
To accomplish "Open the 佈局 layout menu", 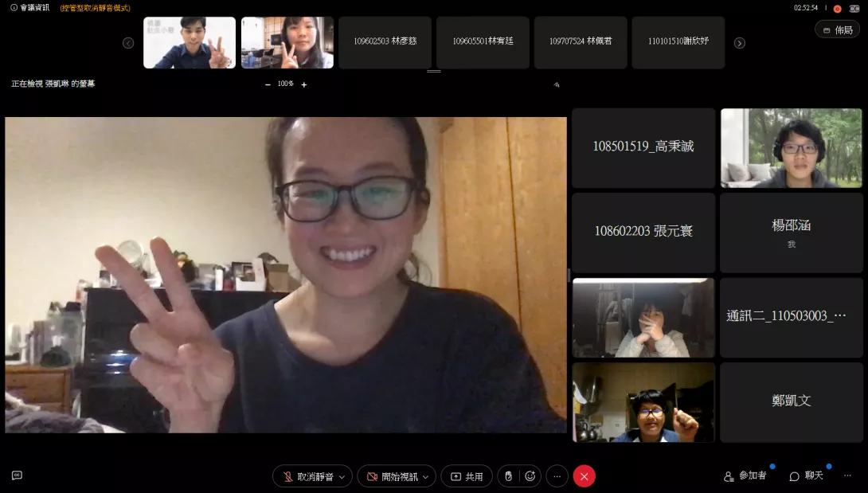I will click(837, 29).
